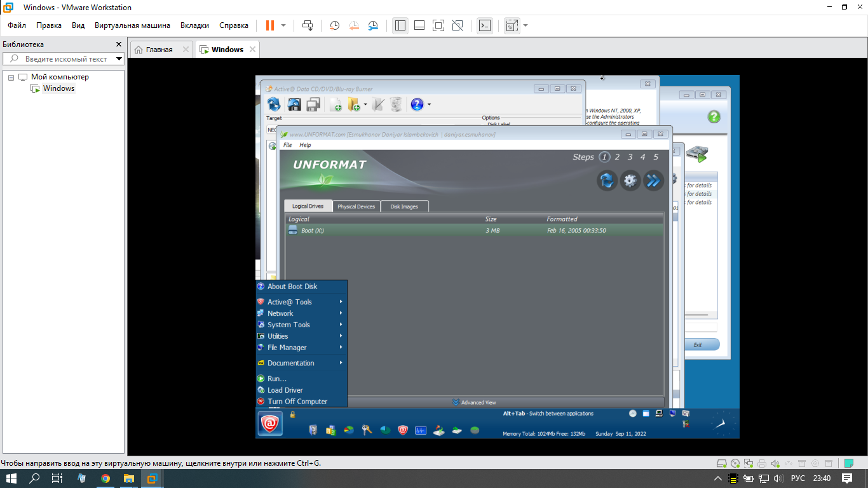
Task: Switch to the Physical Devices tab
Action: click(x=356, y=207)
